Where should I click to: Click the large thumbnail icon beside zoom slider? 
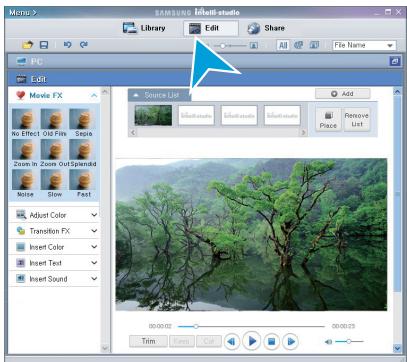[254, 45]
